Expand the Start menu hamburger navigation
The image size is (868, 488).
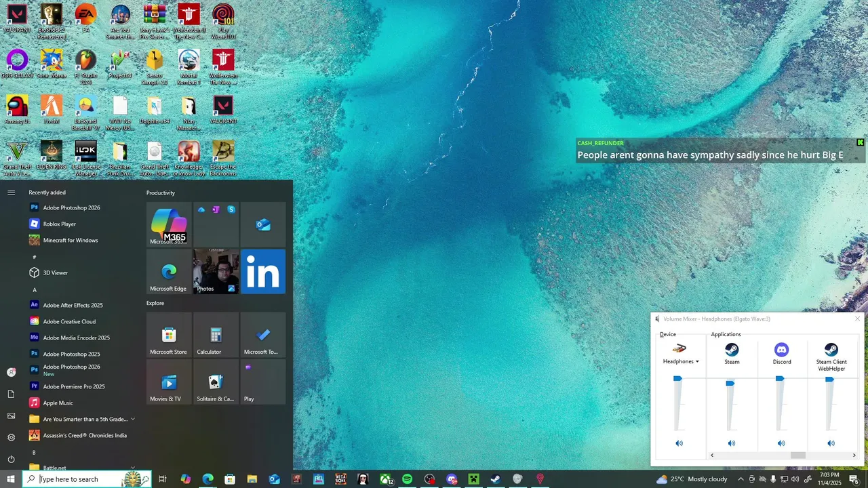pyautogui.click(x=11, y=192)
